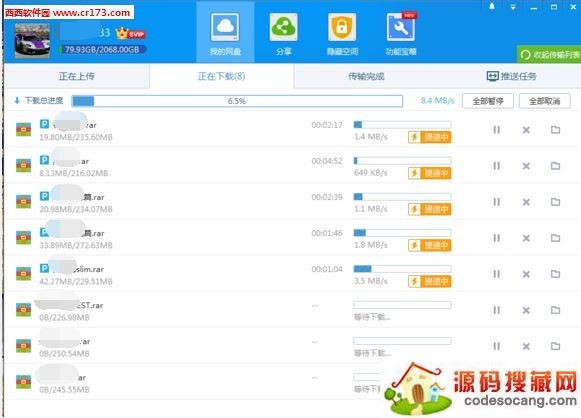Click the user avatar car thumbnail
The height and width of the screenshot is (418, 581).
[32, 40]
